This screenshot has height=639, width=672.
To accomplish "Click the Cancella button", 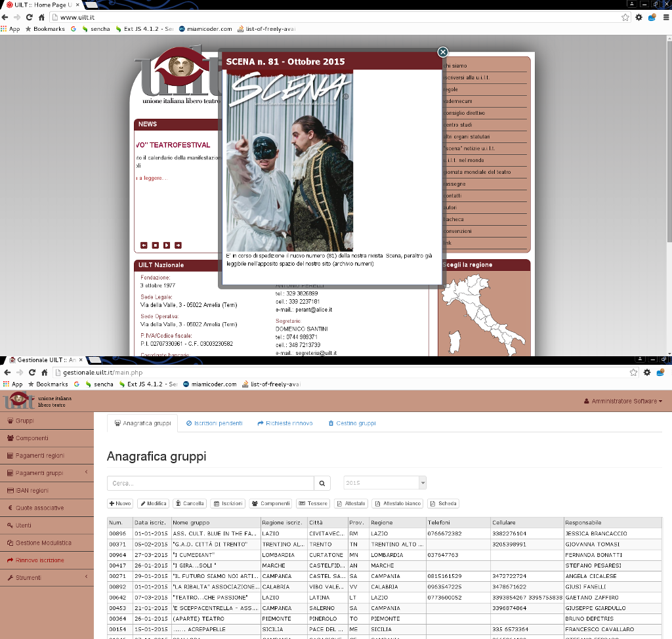I will tap(190, 504).
